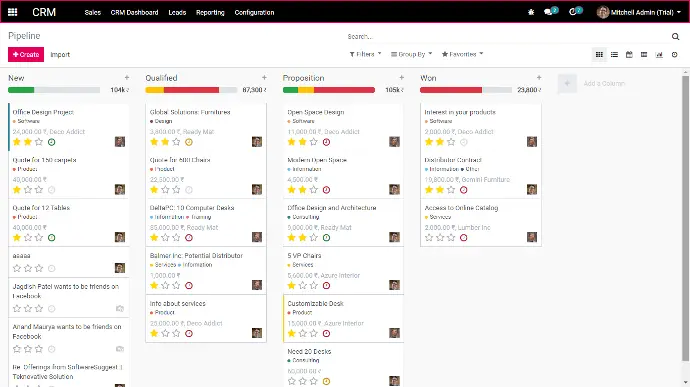Open the Reporting menu
690x387 pixels.
(x=210, y=12)
